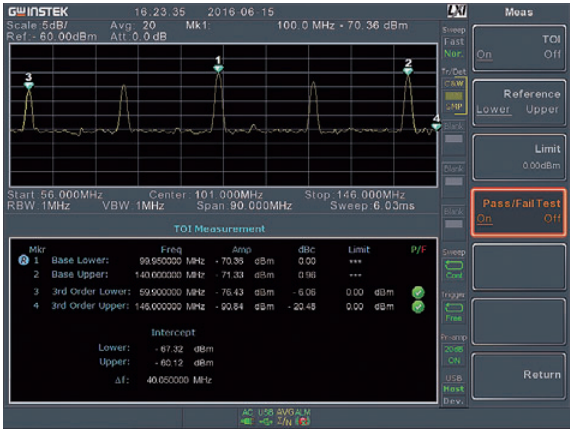Image resolution: width=574 pixels, height=432 pixels.
Task: Set Reference to Upper
Action: click(542, 109)
